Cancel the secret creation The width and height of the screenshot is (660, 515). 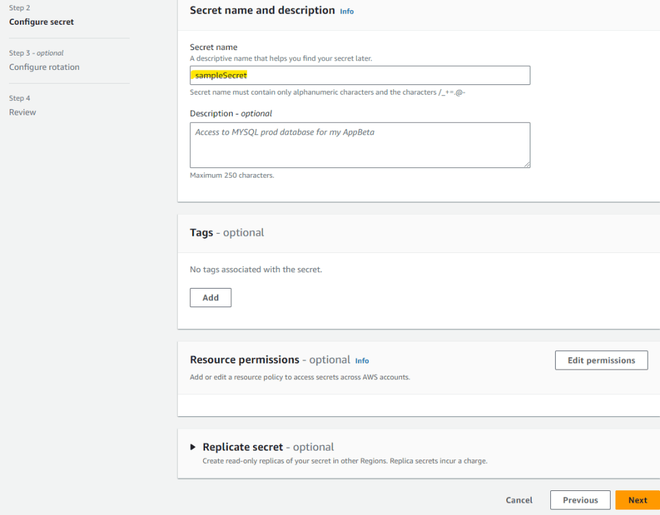(519, 500)
